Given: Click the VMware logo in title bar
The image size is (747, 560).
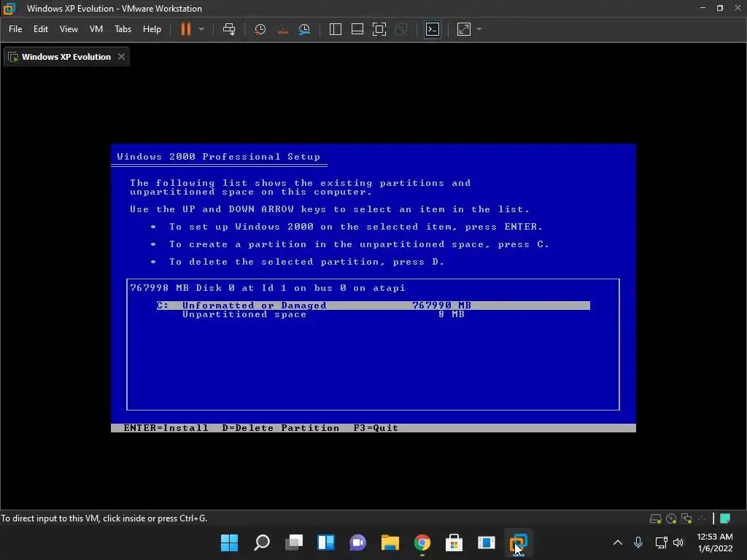Looking at the screenshot, I should pos(9,8).
